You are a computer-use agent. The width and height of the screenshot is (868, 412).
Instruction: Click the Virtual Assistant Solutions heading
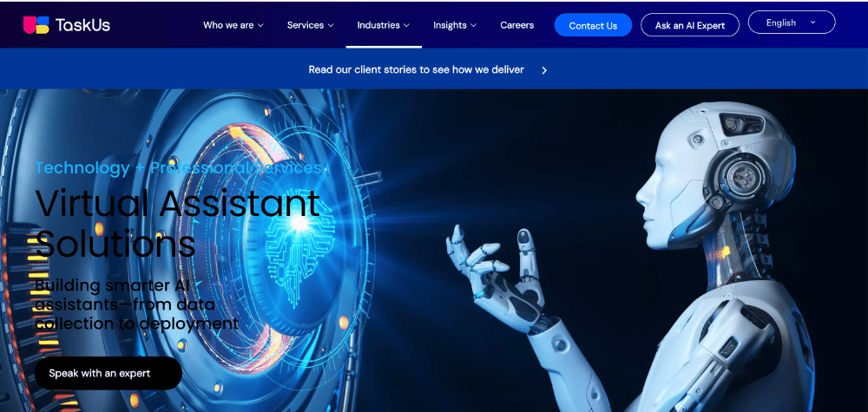[178, 224]
